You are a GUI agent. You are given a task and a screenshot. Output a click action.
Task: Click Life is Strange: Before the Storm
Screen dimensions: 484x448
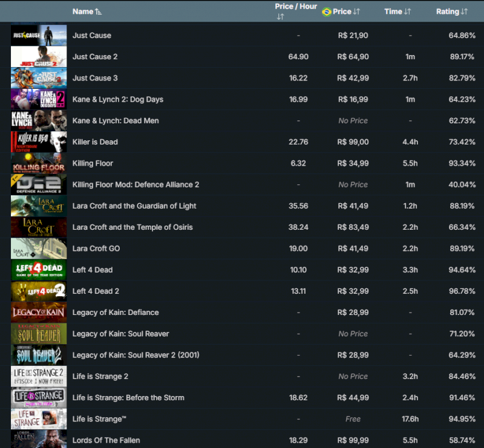point(128,398)
